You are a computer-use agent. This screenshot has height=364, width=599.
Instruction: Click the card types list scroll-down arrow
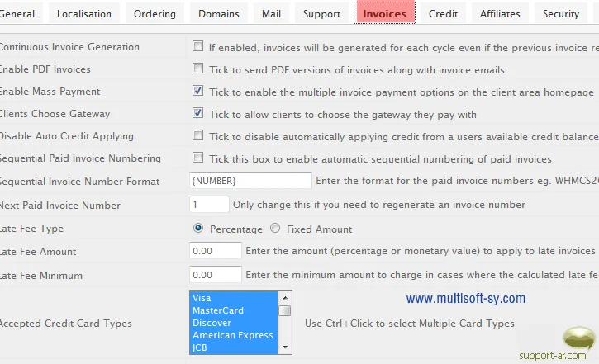pyautogui.click(x=284, y=347)
